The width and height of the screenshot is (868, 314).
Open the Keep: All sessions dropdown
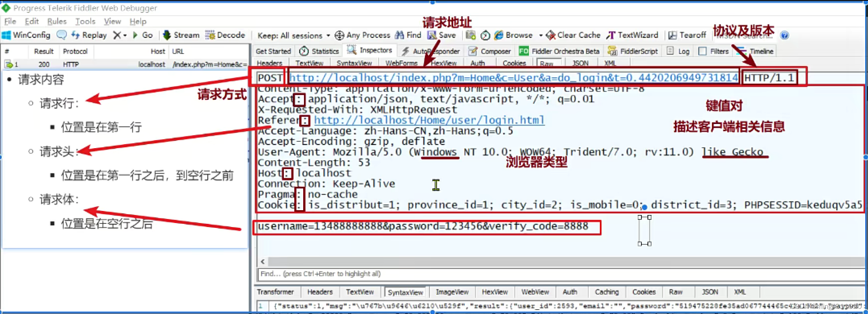(293, 35)
